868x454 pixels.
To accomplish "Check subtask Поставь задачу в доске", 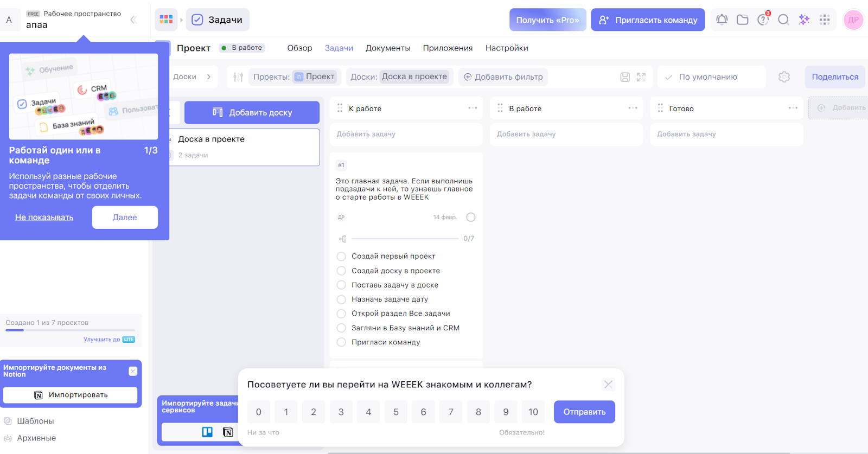I will [341, 285].
